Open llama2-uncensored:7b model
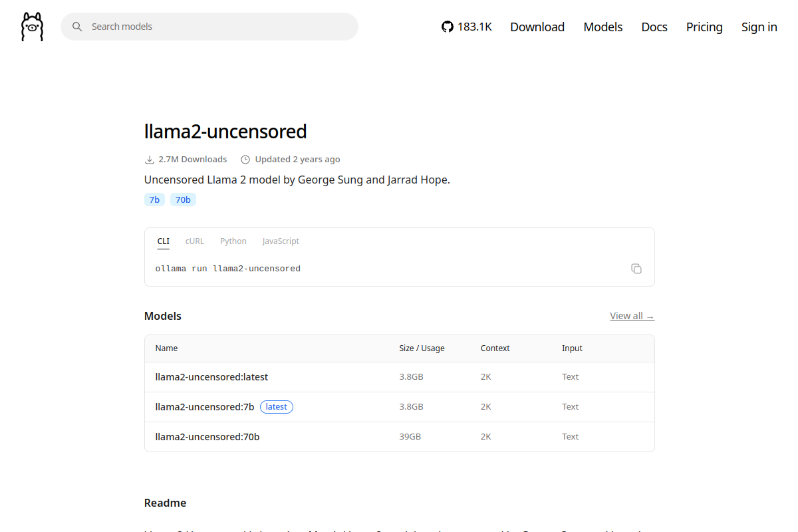798x532 pixels. pos(205,407)
